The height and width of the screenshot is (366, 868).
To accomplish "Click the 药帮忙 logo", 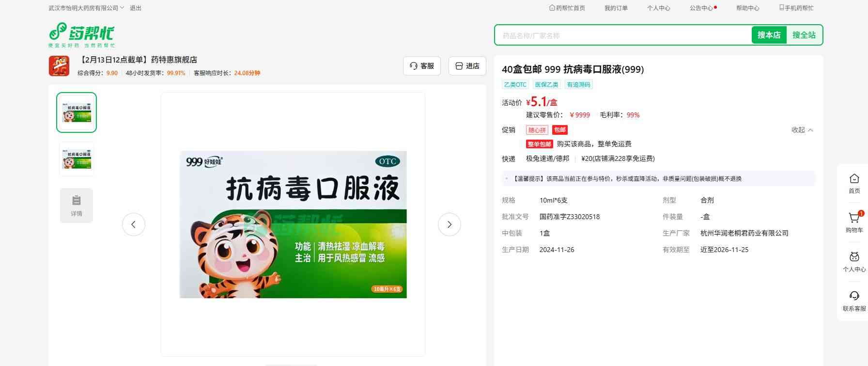I will tap(81, 34).
